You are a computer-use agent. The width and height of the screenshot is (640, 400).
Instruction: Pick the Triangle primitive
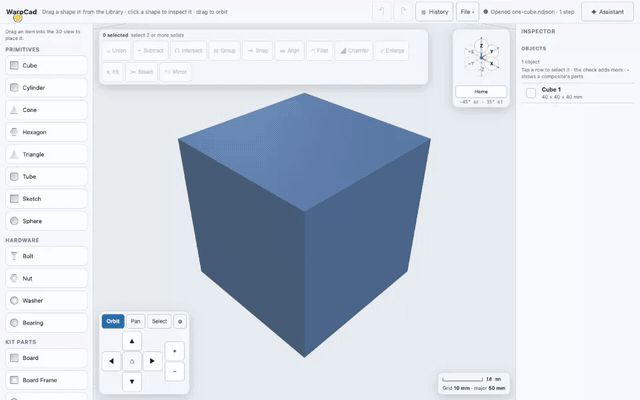(46, 154)
